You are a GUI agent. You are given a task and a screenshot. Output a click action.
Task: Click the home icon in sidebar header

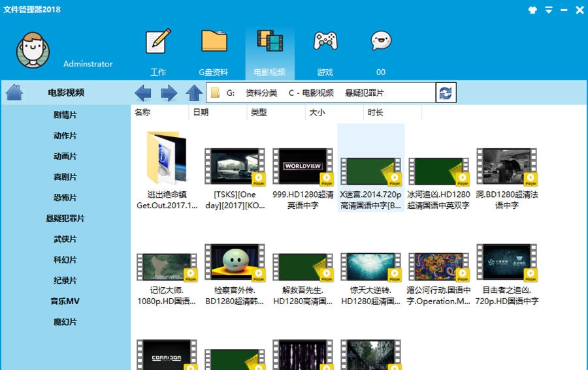pos(14,93)
